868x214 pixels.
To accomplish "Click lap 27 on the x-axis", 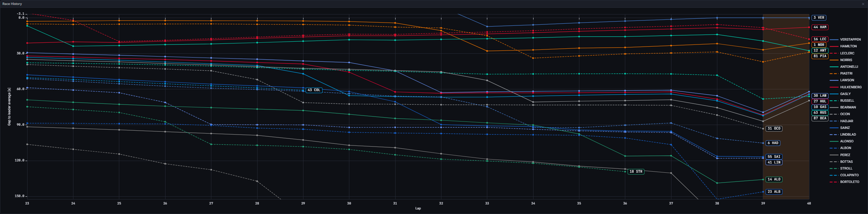I will (x=211, y=203).
